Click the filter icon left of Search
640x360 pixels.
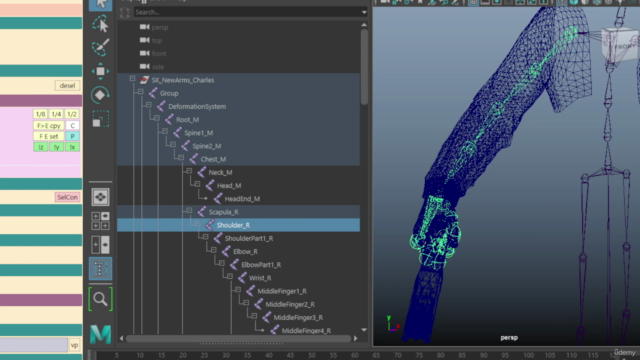(x=125, y=12)
